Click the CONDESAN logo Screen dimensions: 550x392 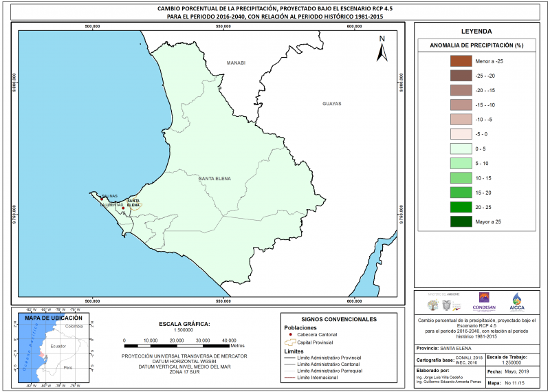(x=484, y=301)
